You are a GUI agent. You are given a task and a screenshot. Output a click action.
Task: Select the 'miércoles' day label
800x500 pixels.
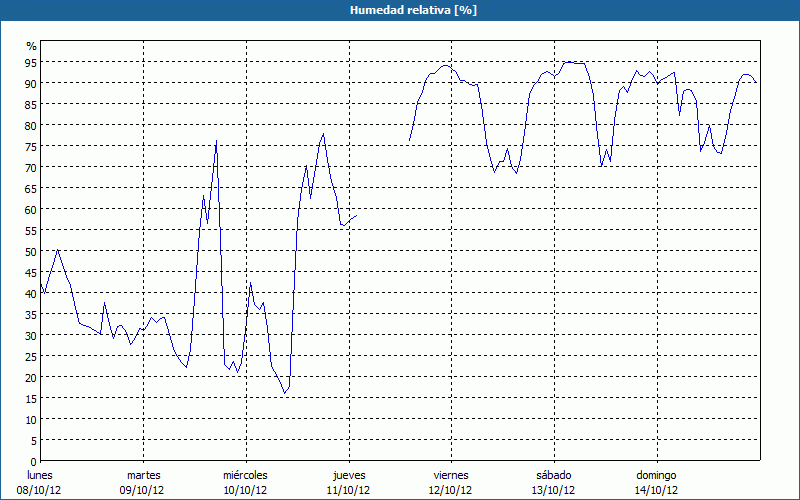pyautogui.click(x=245, y=475)
